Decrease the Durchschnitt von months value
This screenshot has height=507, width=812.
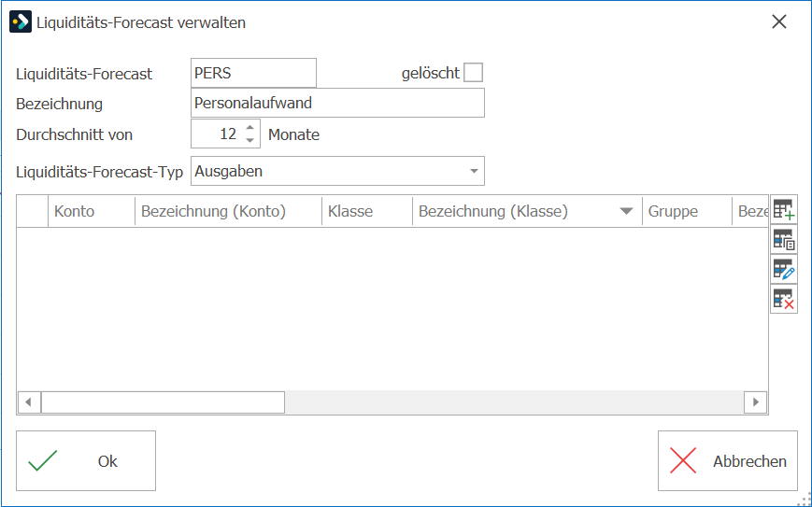(x=250, y=140)
